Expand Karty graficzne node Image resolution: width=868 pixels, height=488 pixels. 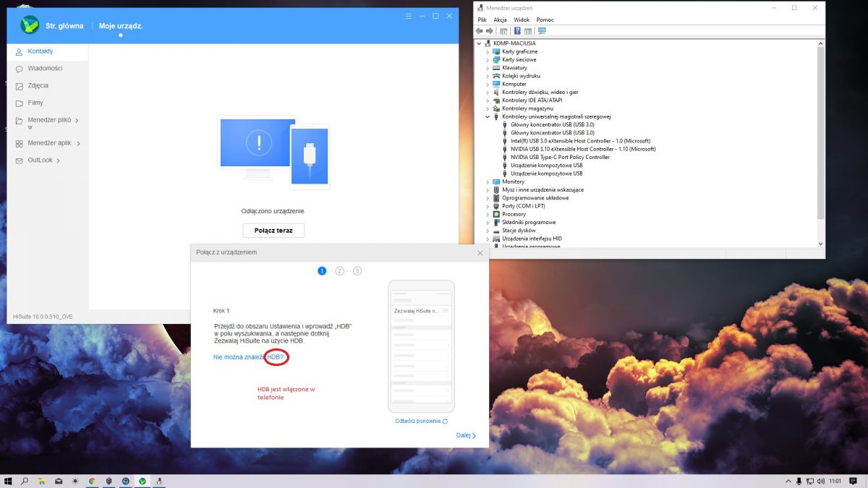click(x=488, y=51)
